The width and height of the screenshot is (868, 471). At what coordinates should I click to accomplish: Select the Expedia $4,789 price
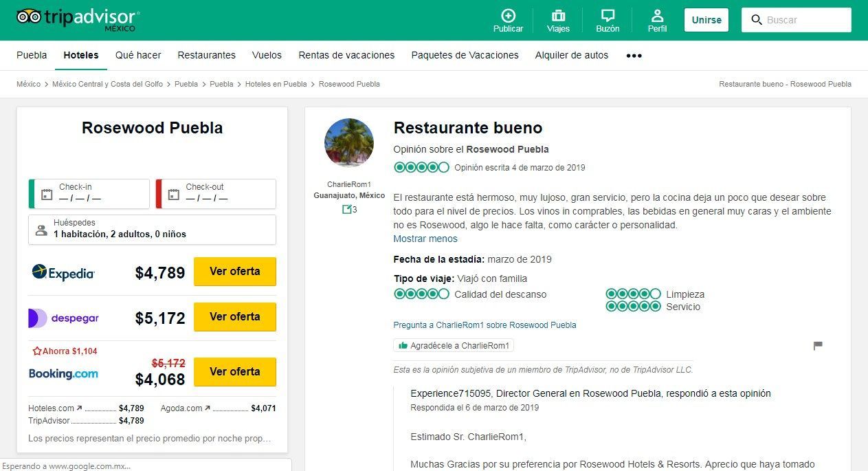coord(160,273)
